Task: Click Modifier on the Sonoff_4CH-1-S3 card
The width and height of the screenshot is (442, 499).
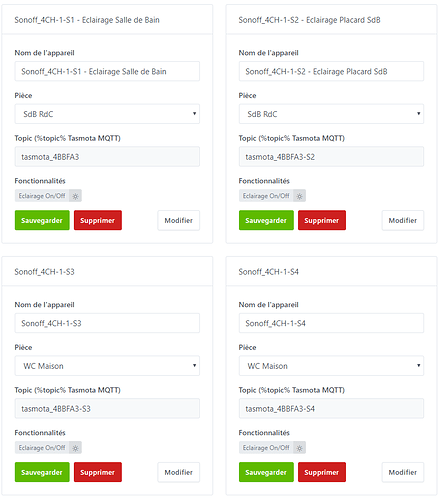Action: click(x=179, y=472)
